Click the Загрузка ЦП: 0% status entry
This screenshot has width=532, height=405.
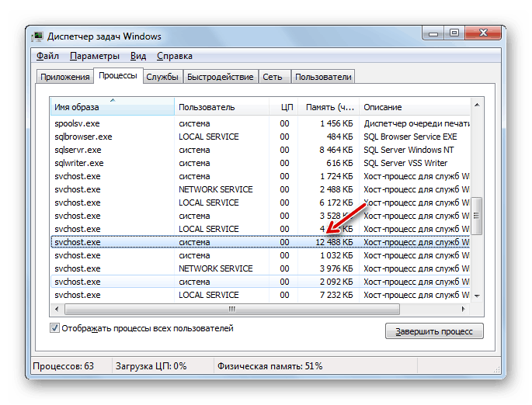(x=151, y=366)
